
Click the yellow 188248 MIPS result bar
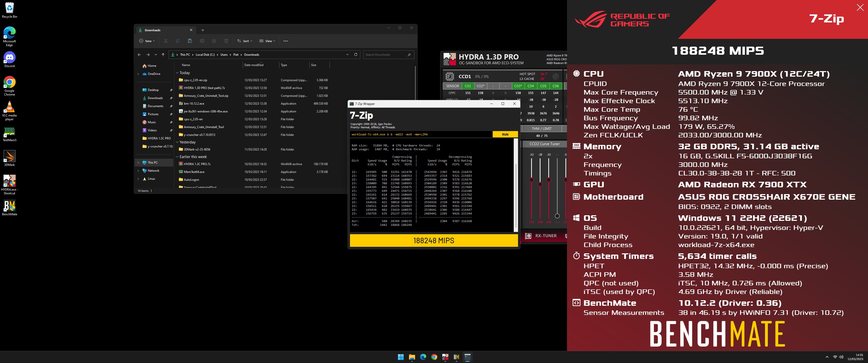tap(433, 240)
